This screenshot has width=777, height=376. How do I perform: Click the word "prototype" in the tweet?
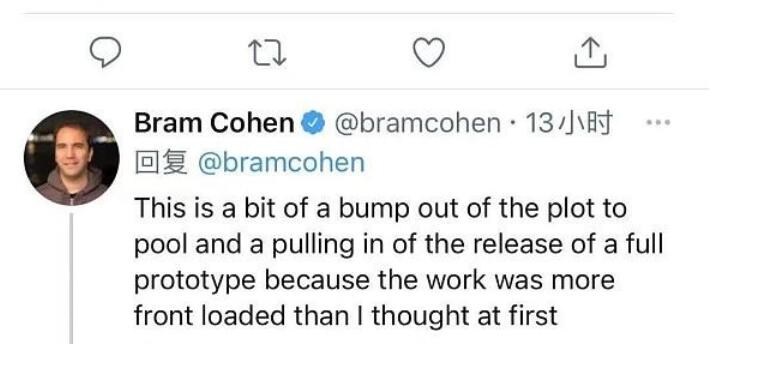(x=195, y=281)
